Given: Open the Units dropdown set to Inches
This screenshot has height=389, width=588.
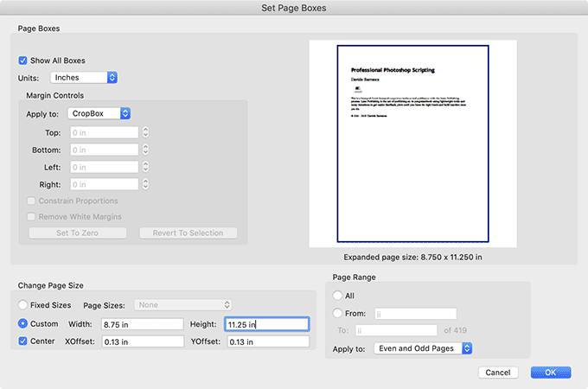Looking at the screenshot, I should click(84, 78).
